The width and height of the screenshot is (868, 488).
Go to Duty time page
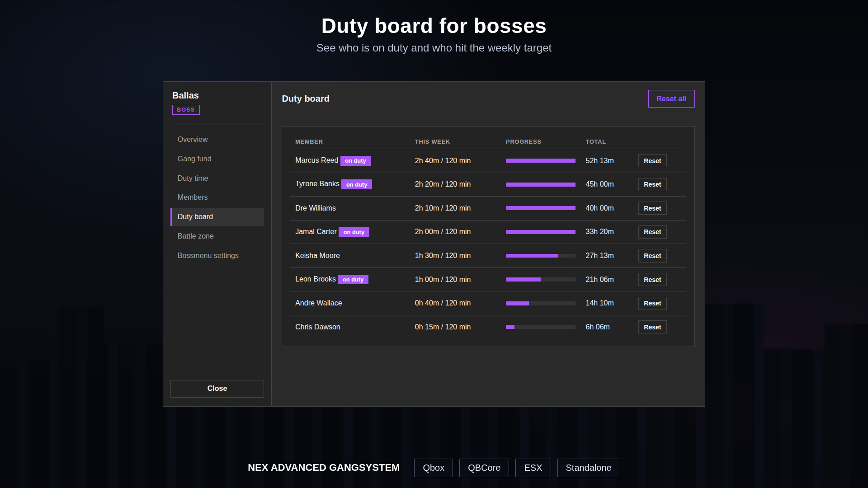pos(217,178)
